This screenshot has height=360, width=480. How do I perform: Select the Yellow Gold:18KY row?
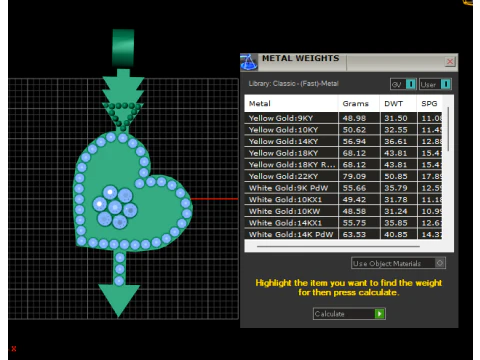(343, 153)
